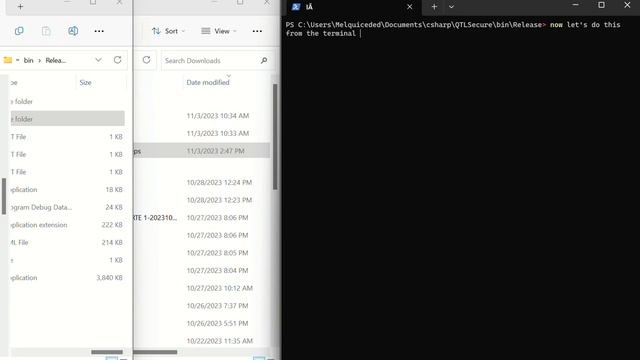Select the 214 KB ML File row
640x360 pixels.
coord(67,242)
